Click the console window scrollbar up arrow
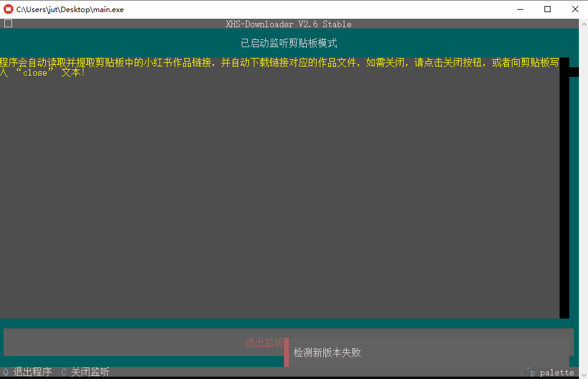 [583, 23]
